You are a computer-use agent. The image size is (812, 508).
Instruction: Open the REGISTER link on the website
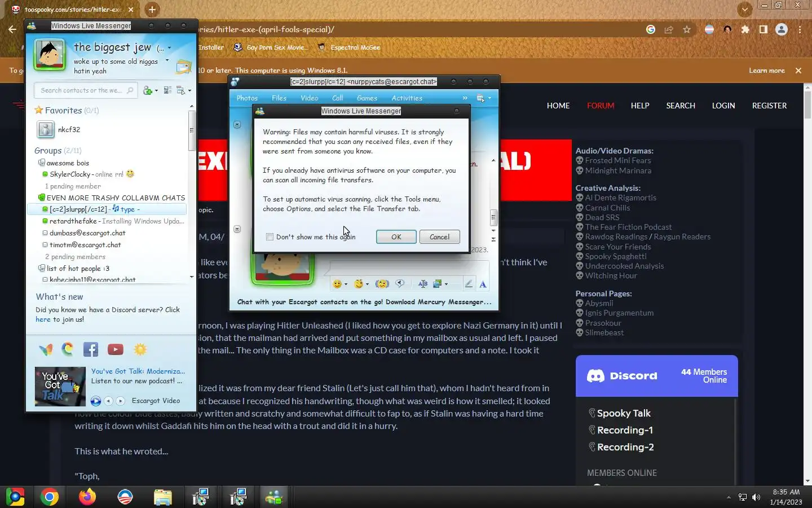point(769,106)
